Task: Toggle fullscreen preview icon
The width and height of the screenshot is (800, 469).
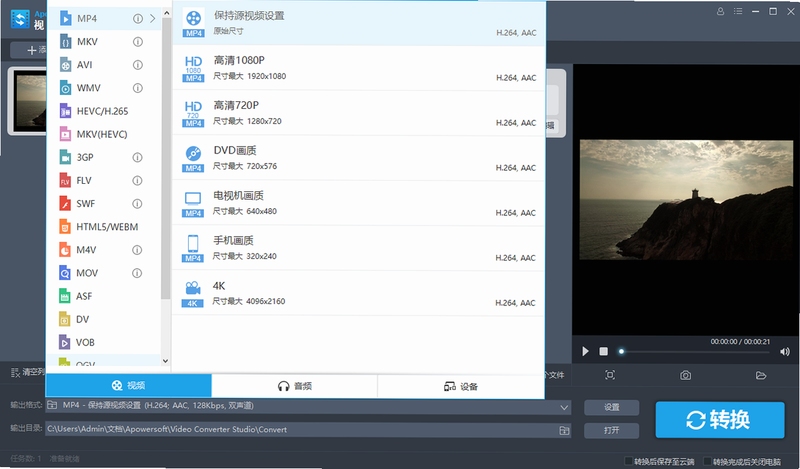Action: point(610,375)
